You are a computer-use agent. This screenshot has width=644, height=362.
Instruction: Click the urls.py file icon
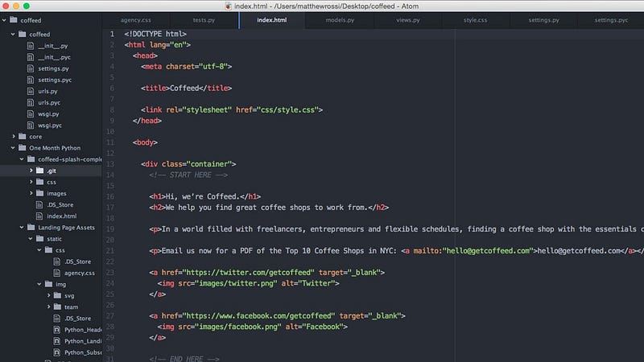(31, 91)
